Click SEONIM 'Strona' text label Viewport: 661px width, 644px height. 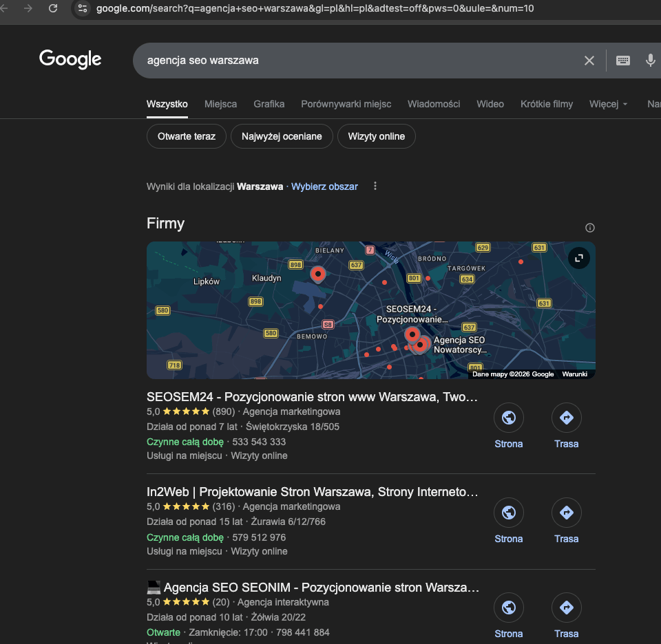point(509,634)
